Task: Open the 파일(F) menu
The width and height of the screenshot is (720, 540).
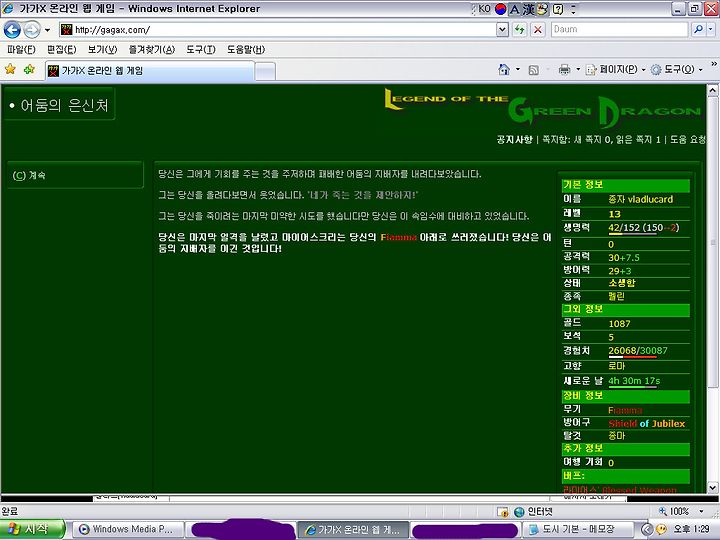Action: coord(21,49)
